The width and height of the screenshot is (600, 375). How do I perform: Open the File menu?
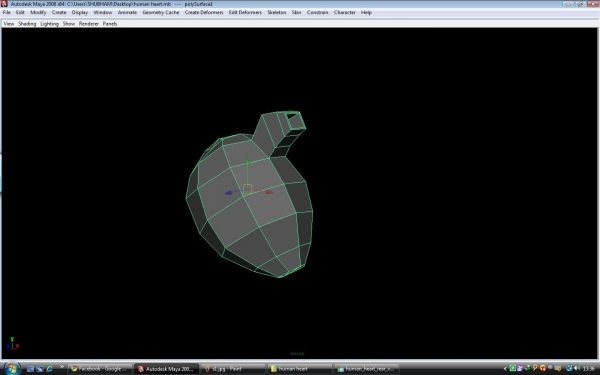pos(7,12)
